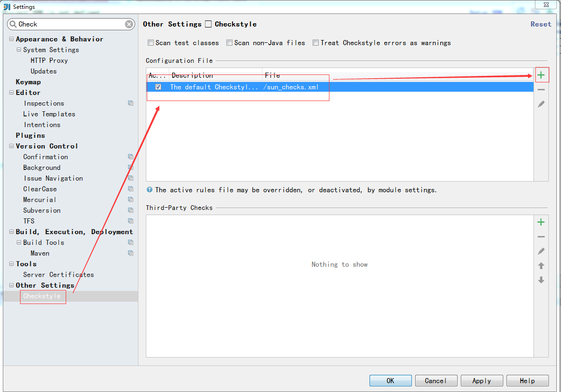Reset the Checkstyle settings changes

pos(540,24)
